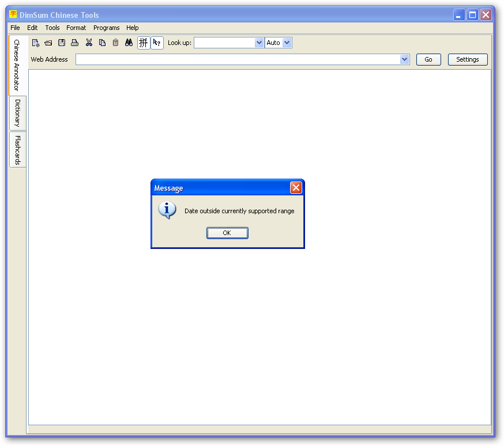Focus the Web Address input field

238,59
